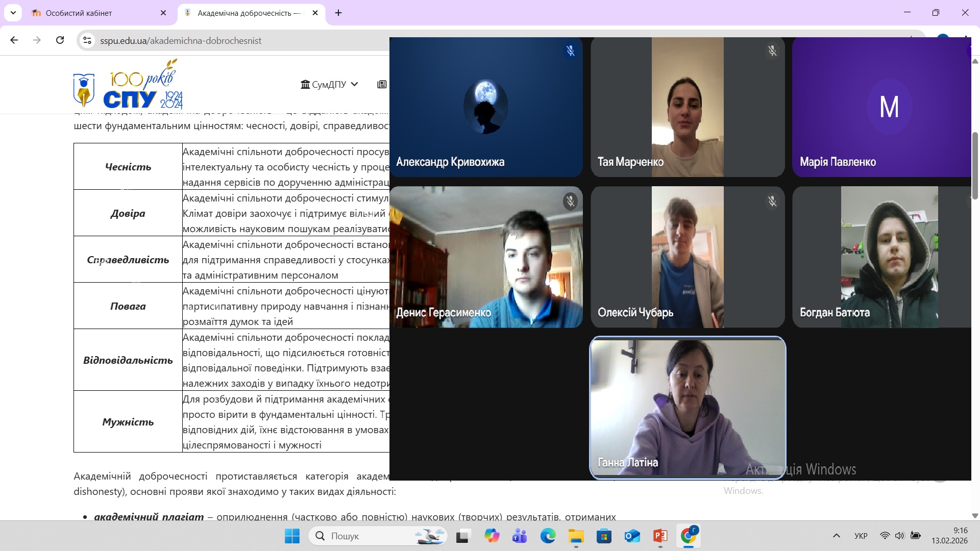Open PowerPoint from the taskbar
Screen dimensions: 980x551
pos(660,536)
